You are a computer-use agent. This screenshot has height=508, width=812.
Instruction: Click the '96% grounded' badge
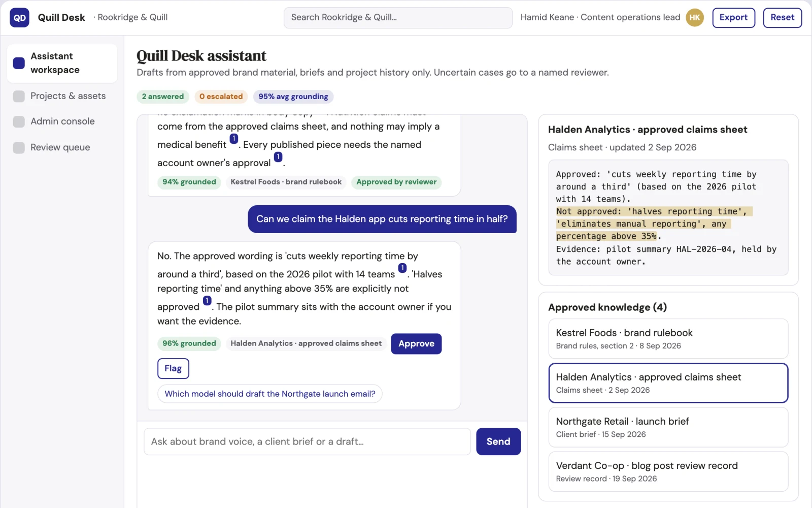pyautogui.click(x=189, y=343)
